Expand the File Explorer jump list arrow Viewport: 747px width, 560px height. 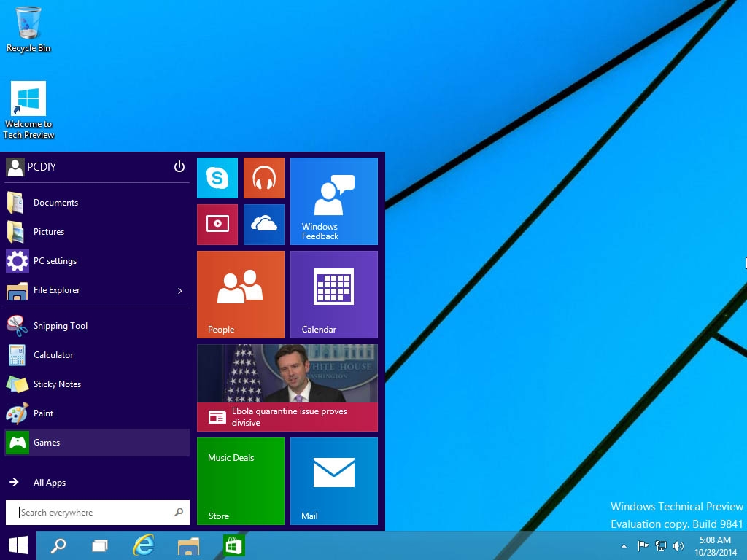[179, 290]
